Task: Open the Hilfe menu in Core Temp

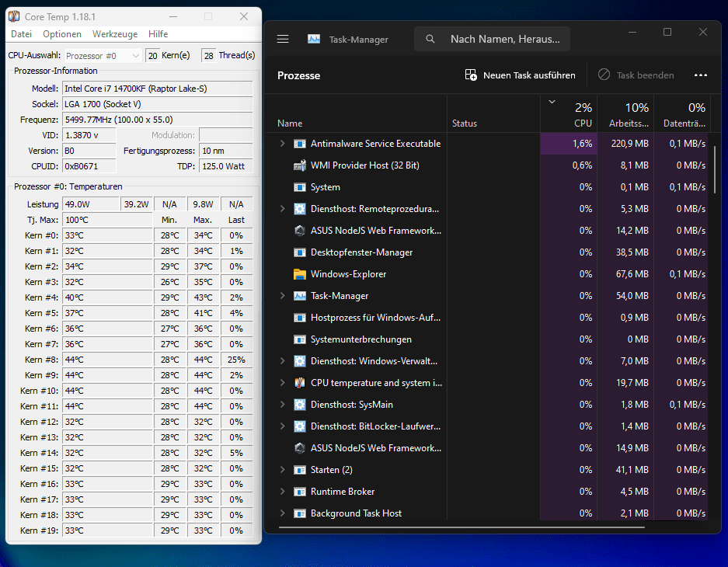Action: [158, 34]
